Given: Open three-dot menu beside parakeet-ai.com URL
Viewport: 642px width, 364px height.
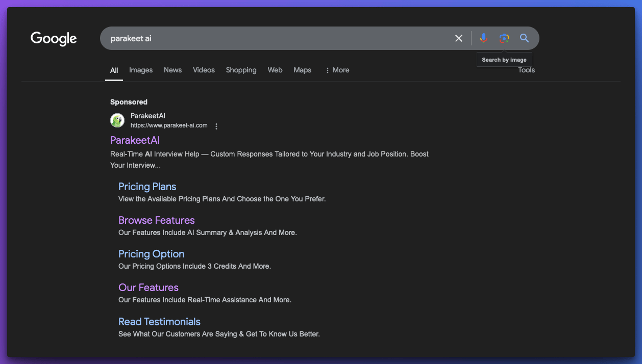Looking at the screenshot, I should pos(216,126).
